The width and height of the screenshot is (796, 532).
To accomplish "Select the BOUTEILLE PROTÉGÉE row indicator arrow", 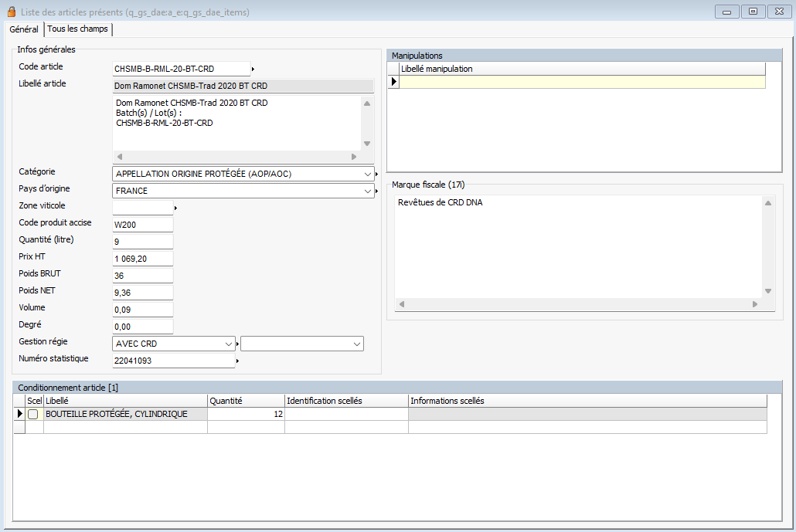I will tap(19, 414).
